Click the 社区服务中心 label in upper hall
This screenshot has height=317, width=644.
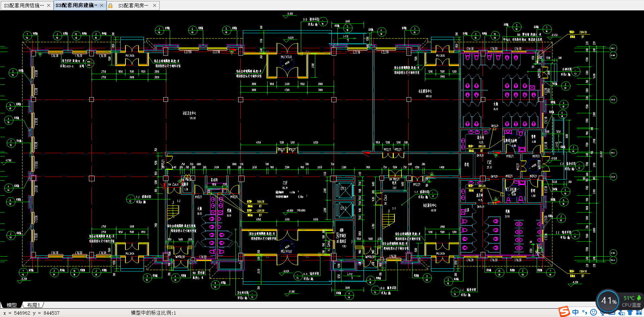[x=425, y=91]
